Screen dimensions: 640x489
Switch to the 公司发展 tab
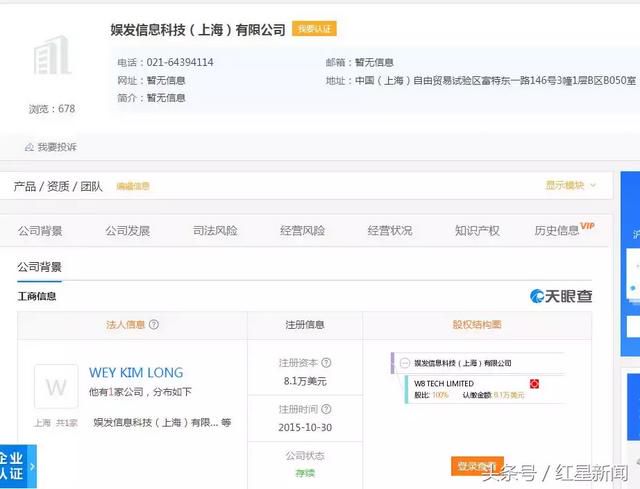tap(128, 231)
